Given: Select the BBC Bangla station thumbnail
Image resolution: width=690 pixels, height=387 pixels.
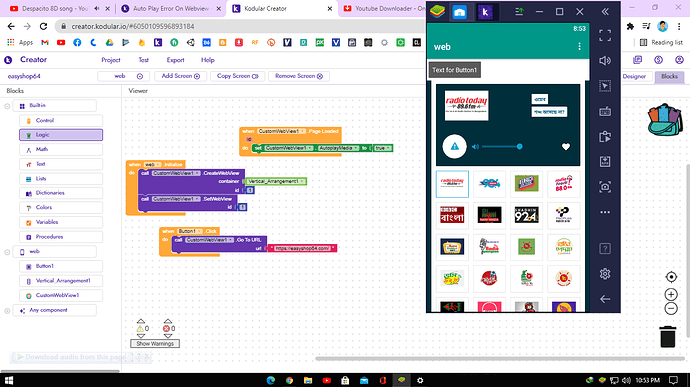Looking at the screenshot, I should tap(452, 215).
